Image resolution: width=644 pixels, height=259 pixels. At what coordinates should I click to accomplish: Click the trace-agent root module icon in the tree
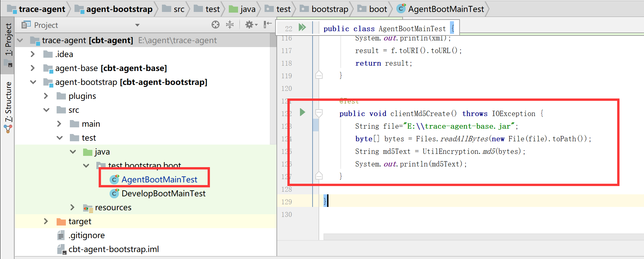click(x=35, y=40)
